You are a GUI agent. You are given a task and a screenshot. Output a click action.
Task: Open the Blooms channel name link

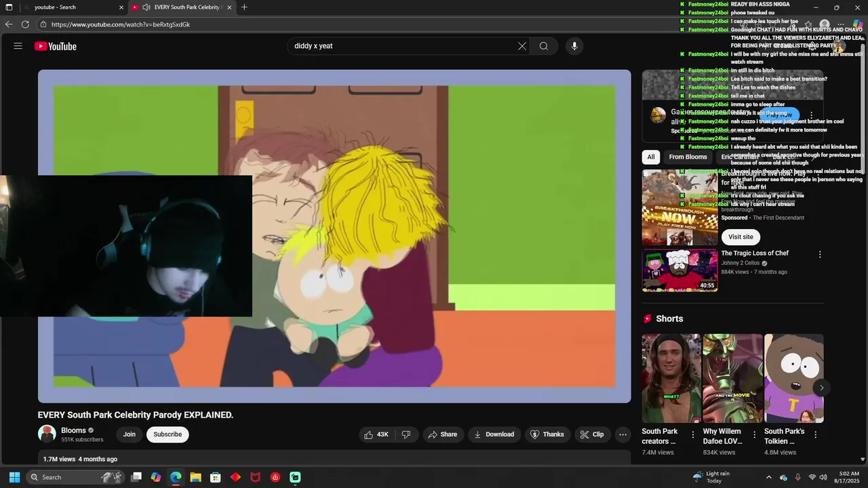tap(73, 430)
